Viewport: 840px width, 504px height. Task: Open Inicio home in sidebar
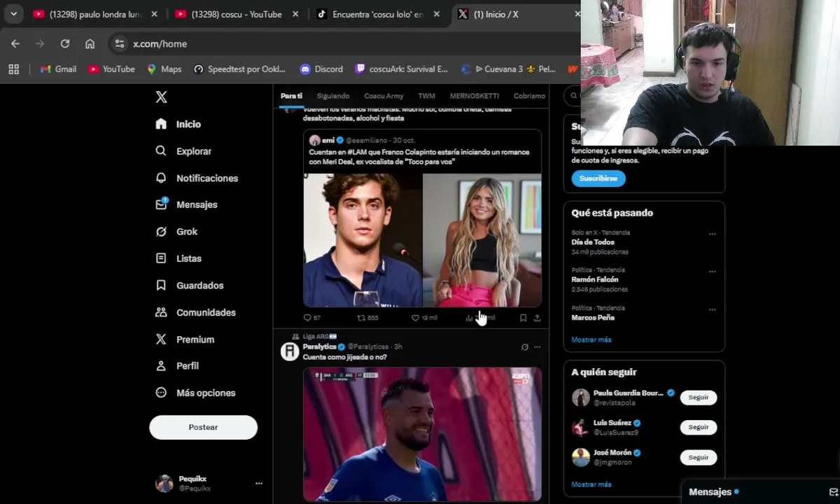pos(178,124)
